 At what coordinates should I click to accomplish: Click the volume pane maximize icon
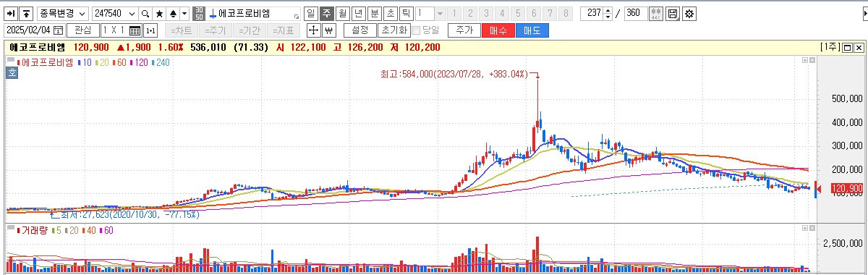[804, 228]
